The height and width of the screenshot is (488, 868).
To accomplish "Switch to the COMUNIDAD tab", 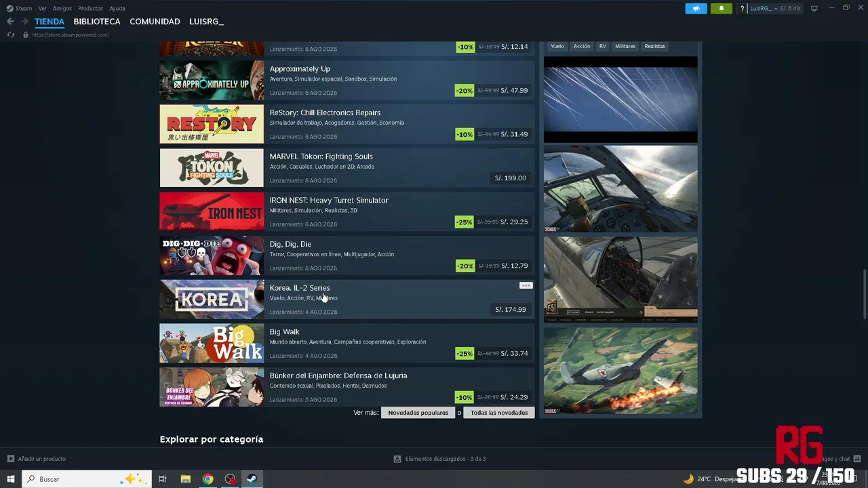I will point(155,22).
